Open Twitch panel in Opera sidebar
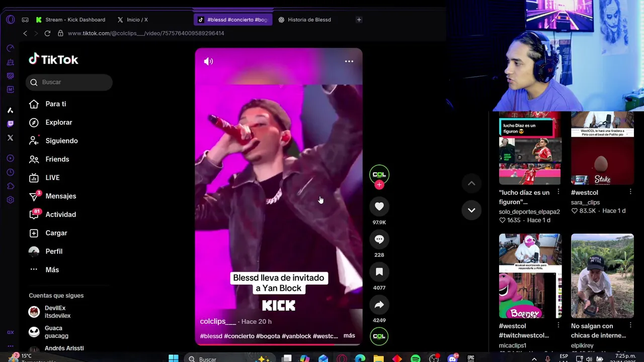 point(10,124)
